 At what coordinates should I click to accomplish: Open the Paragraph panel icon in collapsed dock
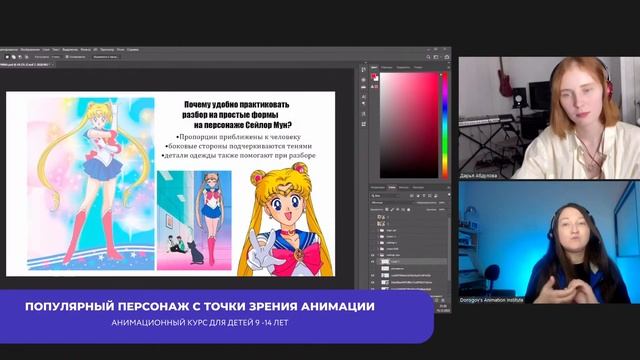(x=363, y=104)
